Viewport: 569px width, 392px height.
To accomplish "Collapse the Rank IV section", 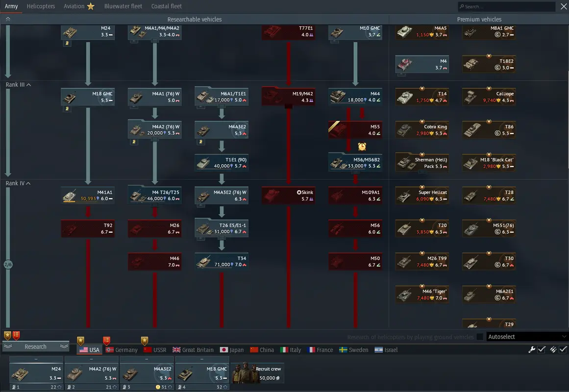I will 28,183.
